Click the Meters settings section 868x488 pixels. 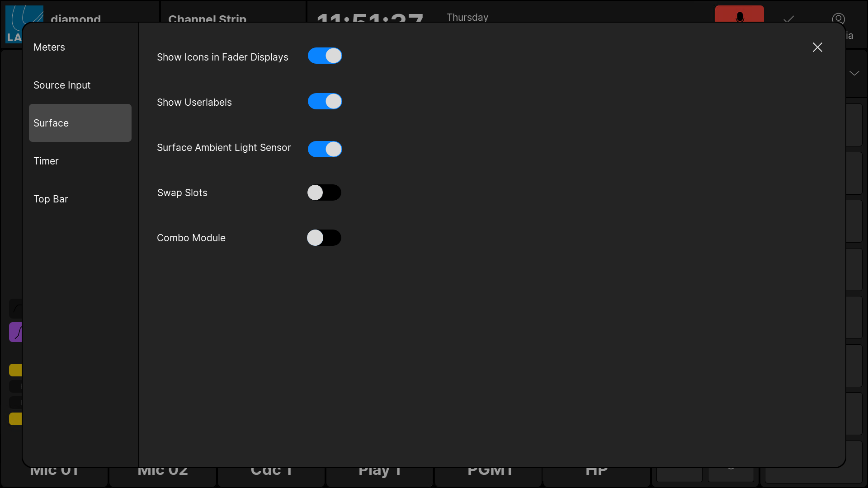point(80,47)
